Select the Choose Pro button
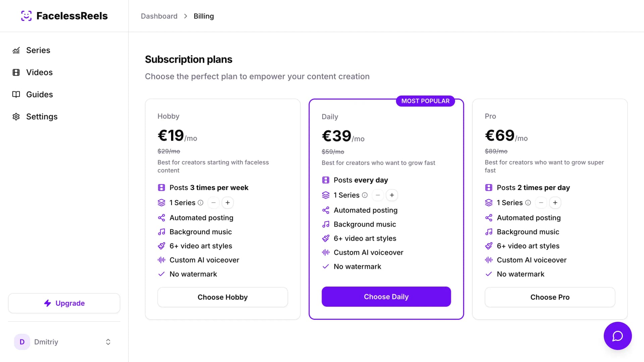 549,297
